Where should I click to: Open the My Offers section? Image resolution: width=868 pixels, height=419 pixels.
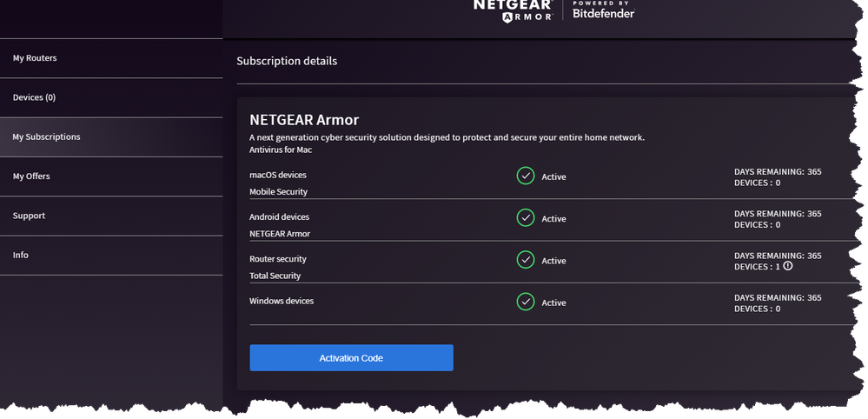(x=31, y=176)
